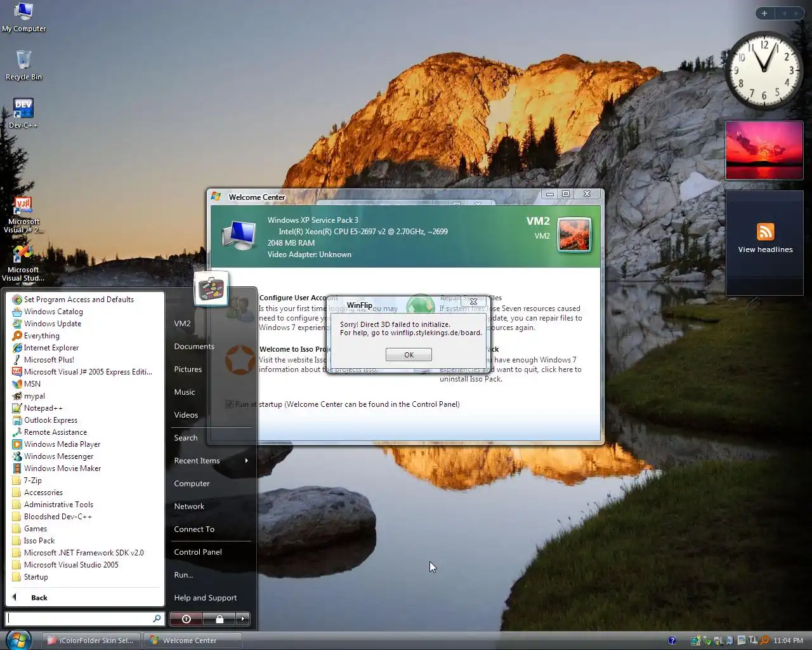Open Set Program Access and Defaults

[x=79, y=300]
